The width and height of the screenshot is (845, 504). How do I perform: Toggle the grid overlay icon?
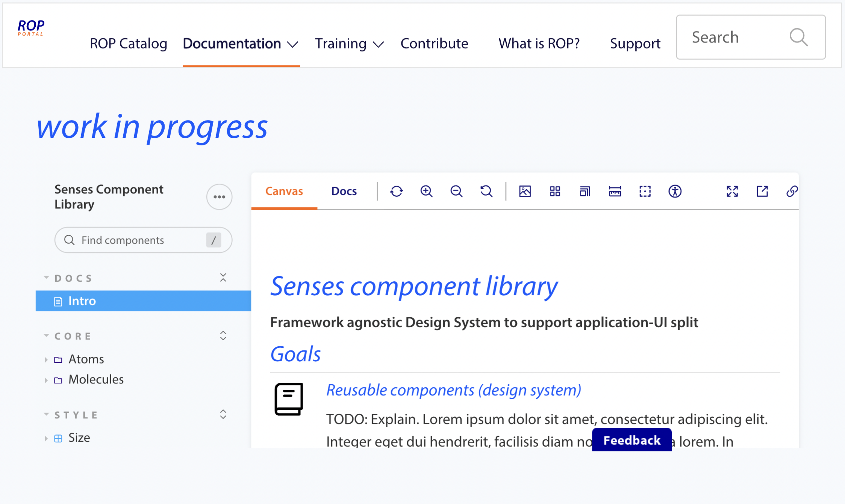(555, 192)
